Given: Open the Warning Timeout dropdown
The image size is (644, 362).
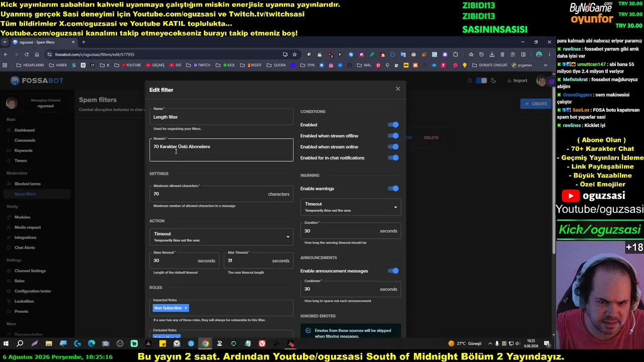Looking at the screenshot, I should (x=351, y=207).
